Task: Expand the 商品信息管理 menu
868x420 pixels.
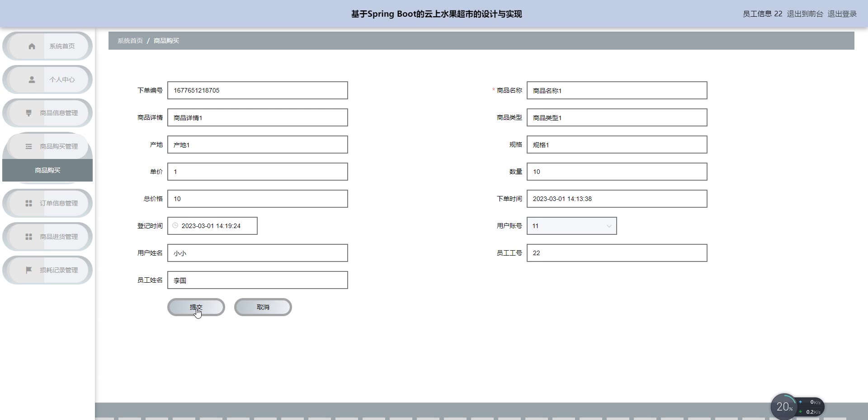Action: [x=47, y=113]
